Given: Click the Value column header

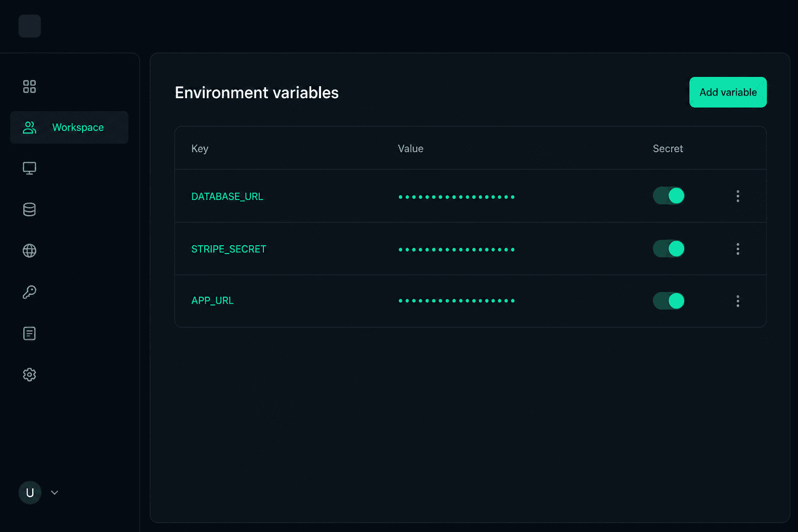Looking at the screenshot, I should pos(410,149).
